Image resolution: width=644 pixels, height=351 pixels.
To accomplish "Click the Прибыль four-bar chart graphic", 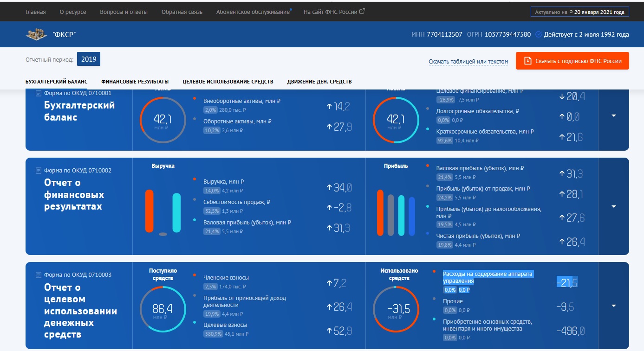I will 396,213.
